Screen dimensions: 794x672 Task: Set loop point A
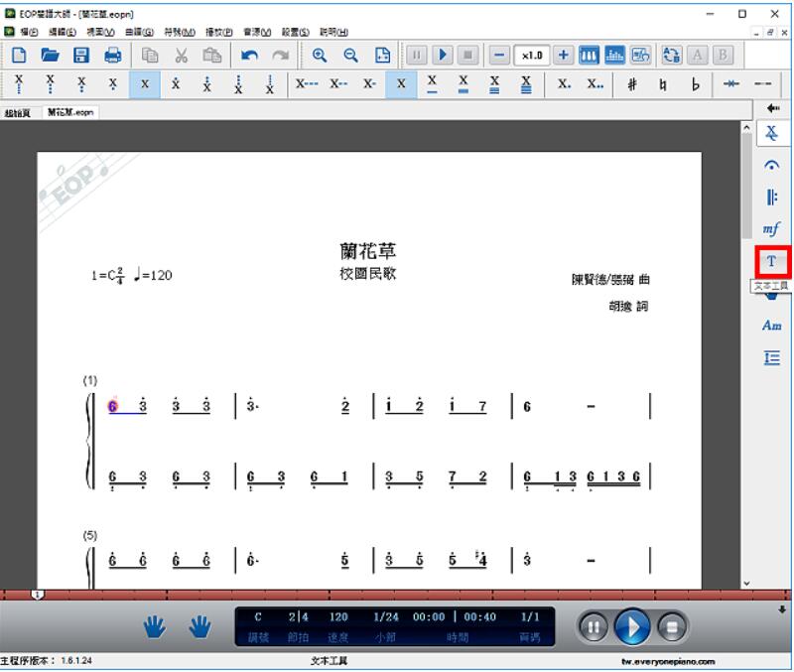(698, 55)
